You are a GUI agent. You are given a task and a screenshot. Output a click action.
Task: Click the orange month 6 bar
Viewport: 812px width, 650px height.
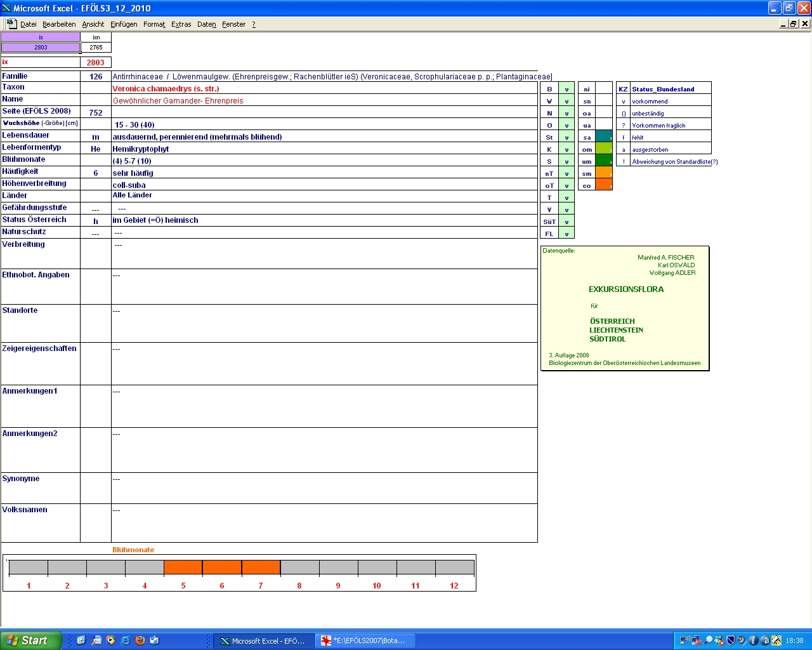click(x=222, y=567)
